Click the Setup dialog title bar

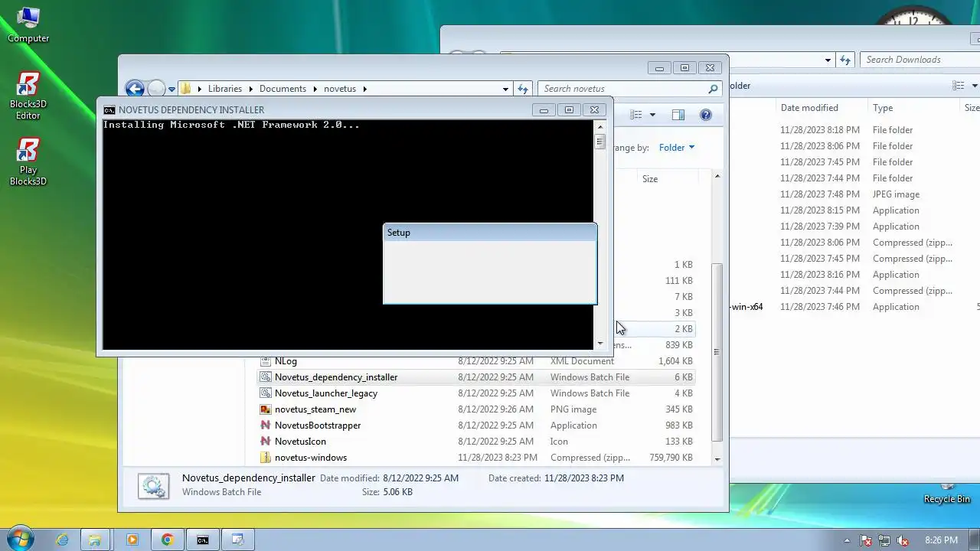pos(490,233)
